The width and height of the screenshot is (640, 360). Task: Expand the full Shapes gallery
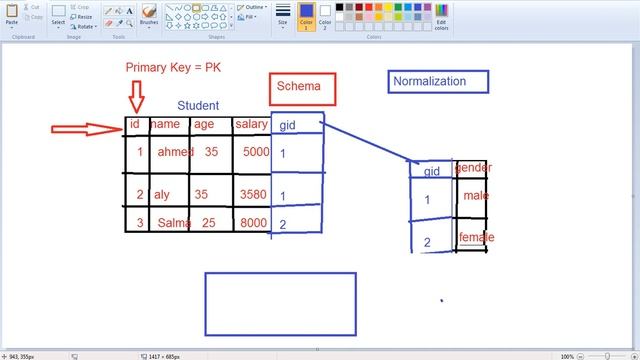[231, 26]
